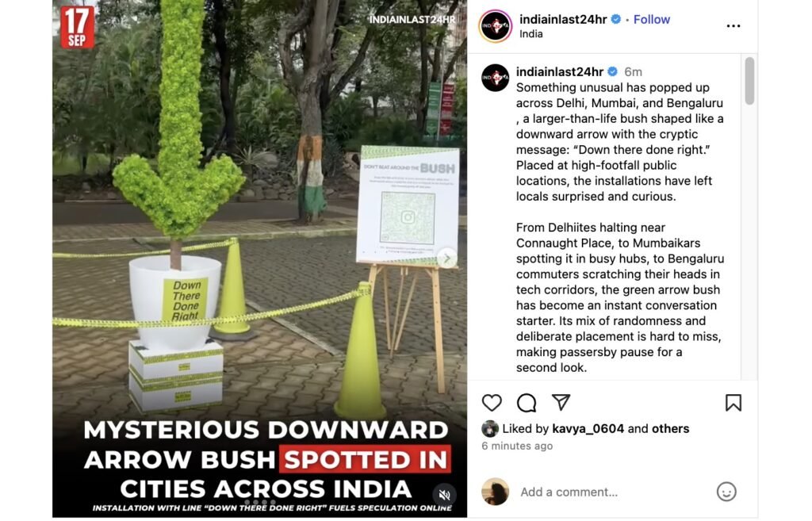This screenshot has width=812, height=521.
Task: View the list of others who liked
Action: pyautogui.click(x=670, y=429)
